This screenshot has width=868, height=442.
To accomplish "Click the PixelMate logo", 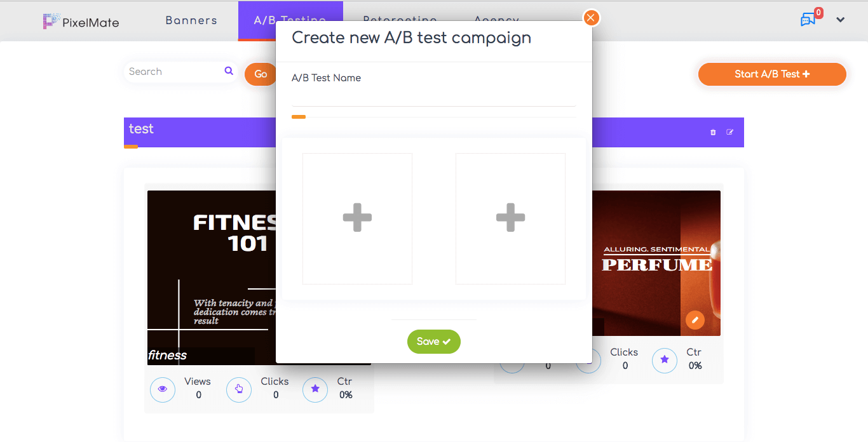I will 81,22.
